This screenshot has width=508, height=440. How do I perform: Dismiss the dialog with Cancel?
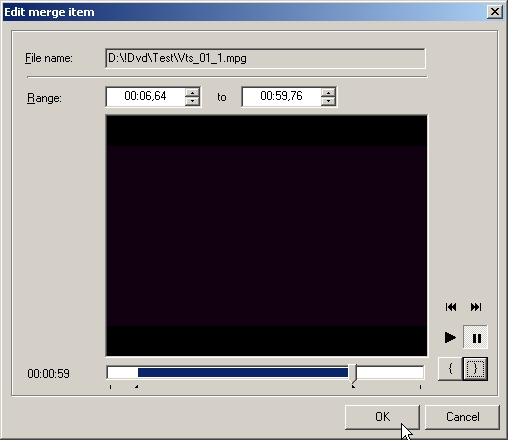[462, 417]
